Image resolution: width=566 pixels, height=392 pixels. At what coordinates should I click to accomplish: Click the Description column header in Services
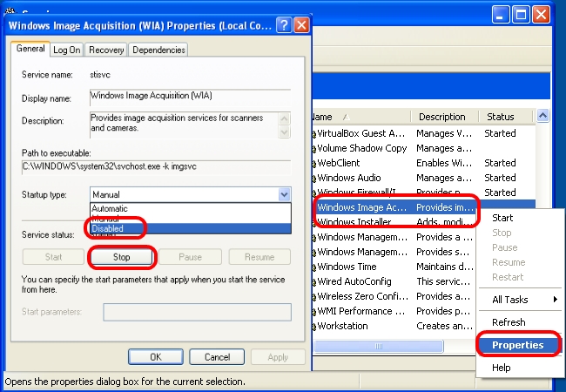click(x=444, y=117)
